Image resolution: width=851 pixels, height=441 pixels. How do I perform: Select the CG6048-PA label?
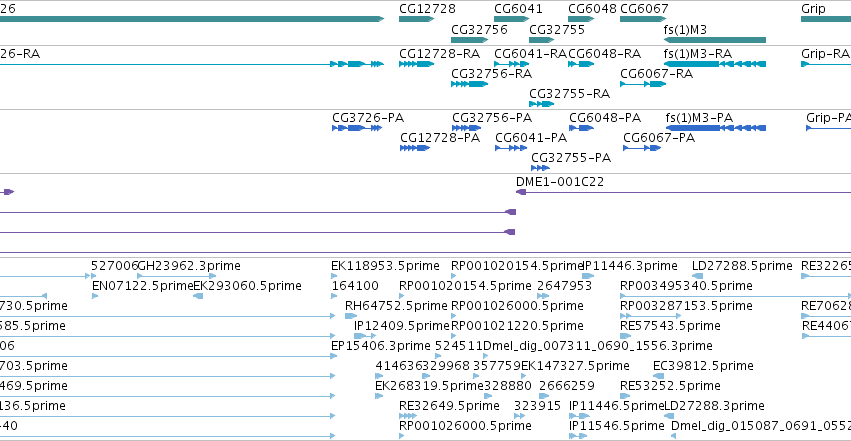605,118
